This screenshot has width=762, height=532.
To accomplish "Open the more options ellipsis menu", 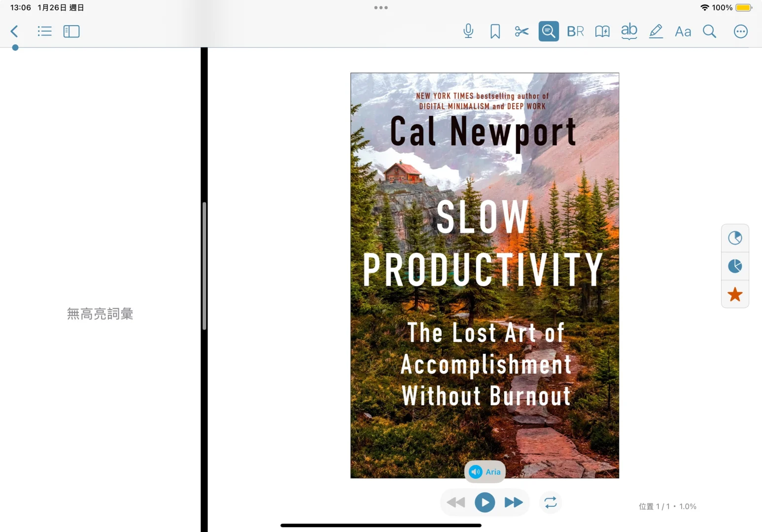I will click(740, 32).
